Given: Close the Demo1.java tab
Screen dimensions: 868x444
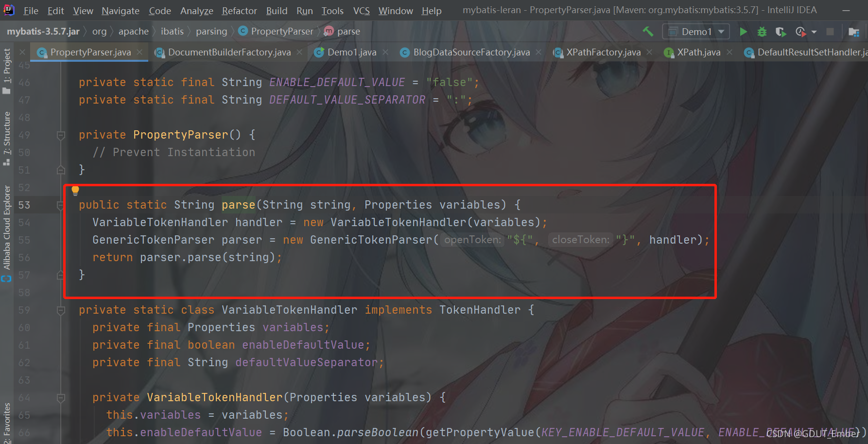Looking at the screenshot, I should tap(385, 52).
